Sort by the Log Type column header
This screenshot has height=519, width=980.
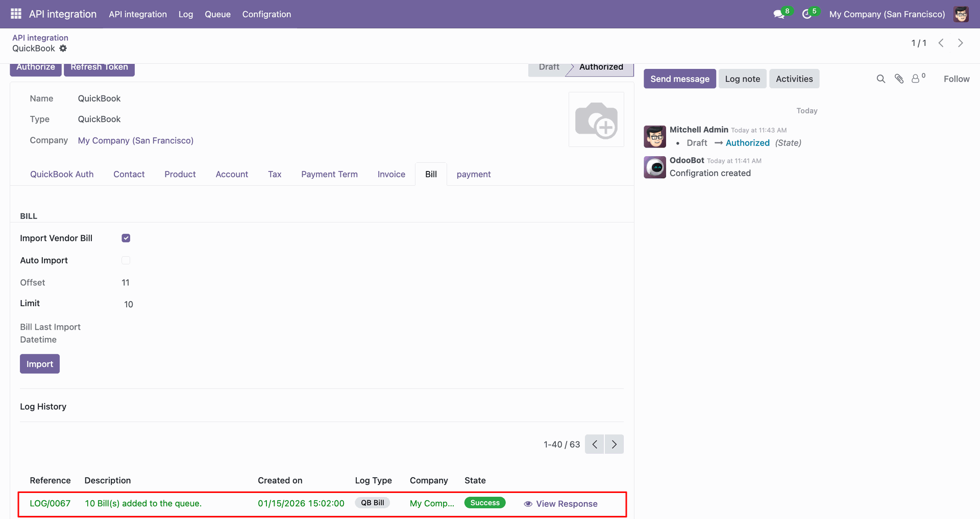(x=374, y=480)
